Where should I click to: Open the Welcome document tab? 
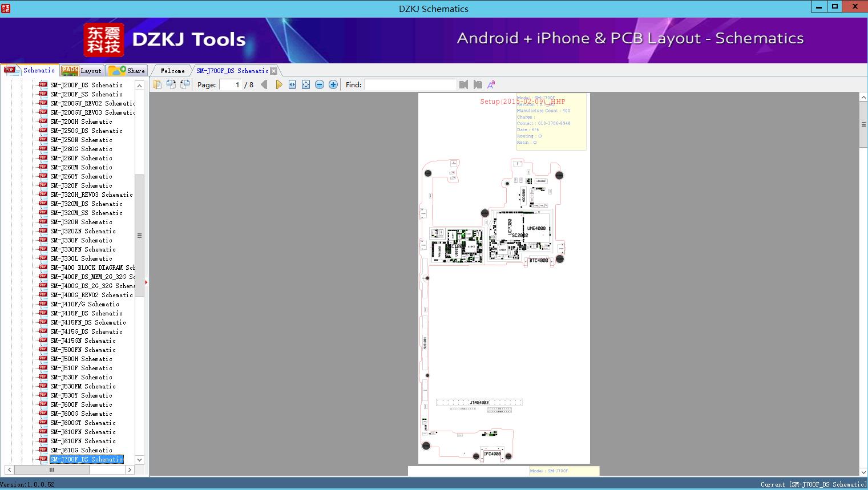click(x=172, y=71)
